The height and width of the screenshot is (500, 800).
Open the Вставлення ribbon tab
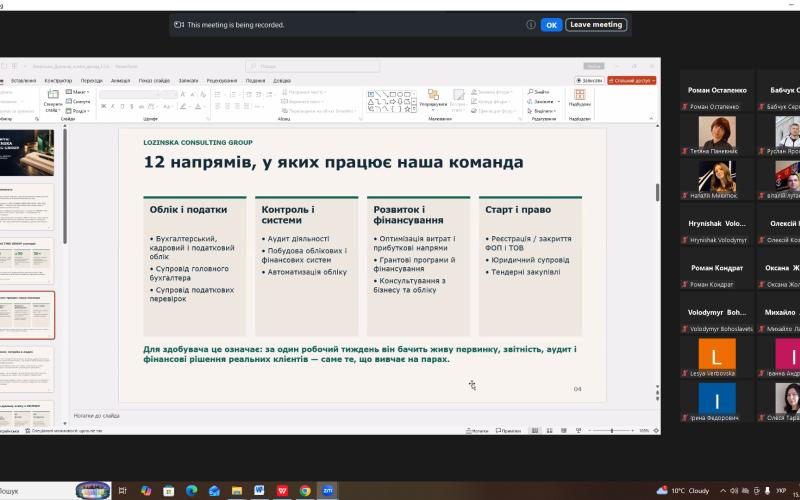click(x=23, y=81)
